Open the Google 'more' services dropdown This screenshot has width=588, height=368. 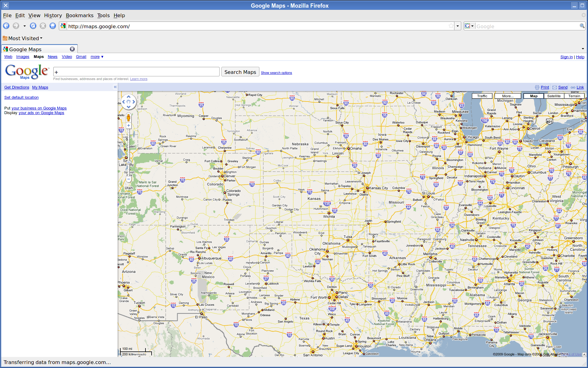tap(97, 57)
